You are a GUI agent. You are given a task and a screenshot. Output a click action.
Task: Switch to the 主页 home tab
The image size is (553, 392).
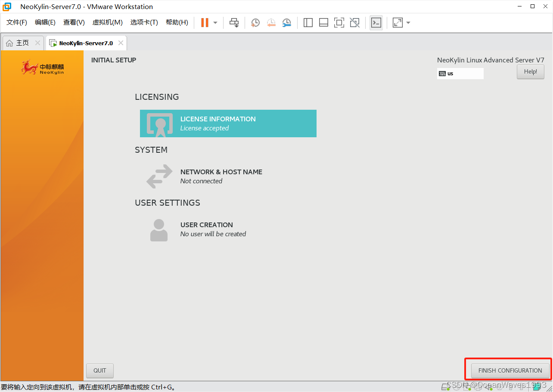[22, 43]
